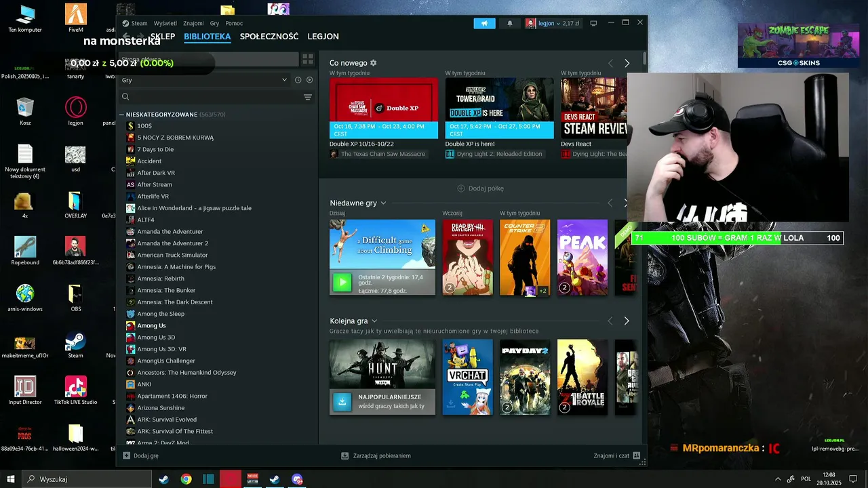868x488 pixels.
Task: Click the blue download button on Hunt card
Action: 342,401
